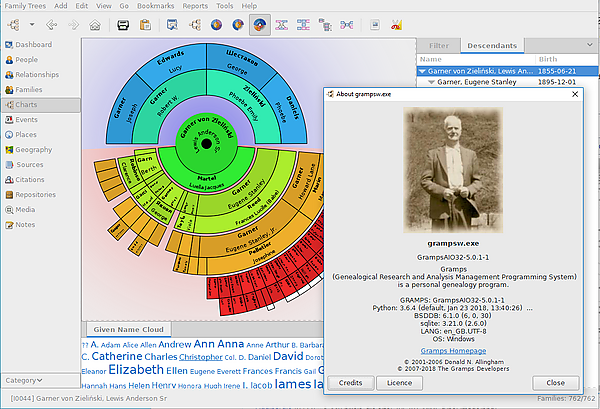Sort by the Name column header
Image resolution: width=600 pixels, height=409 pixels.
(476, 59)
